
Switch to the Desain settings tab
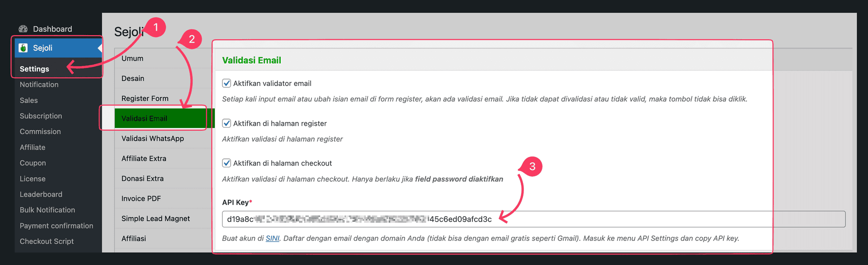coord(163,78)
